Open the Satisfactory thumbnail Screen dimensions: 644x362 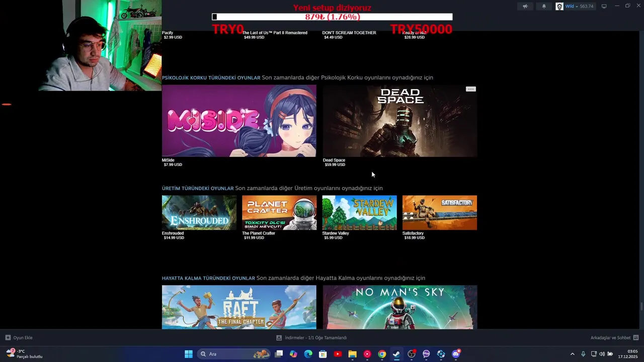tap(440, 213)
